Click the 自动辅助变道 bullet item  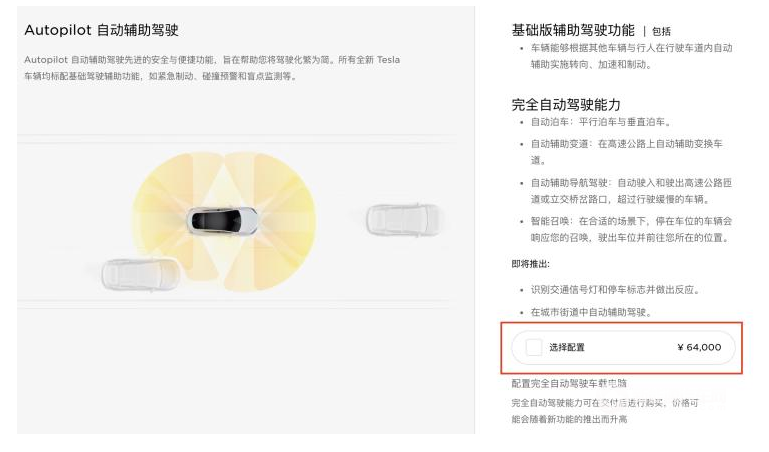[627, 152]
